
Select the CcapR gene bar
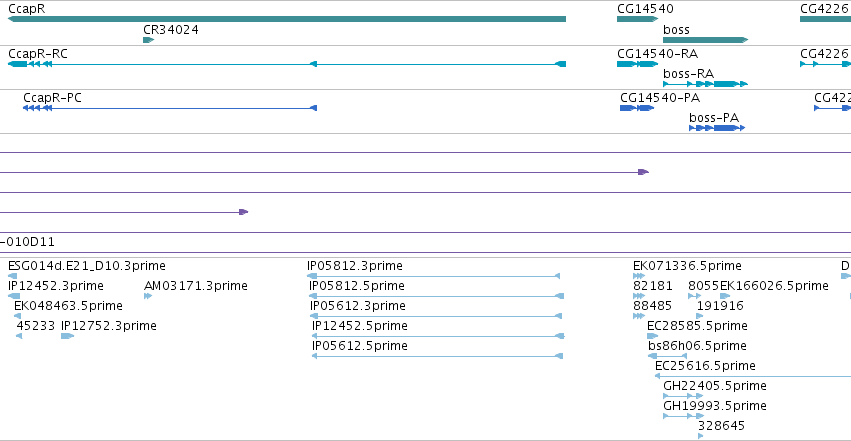click(287, 19)
